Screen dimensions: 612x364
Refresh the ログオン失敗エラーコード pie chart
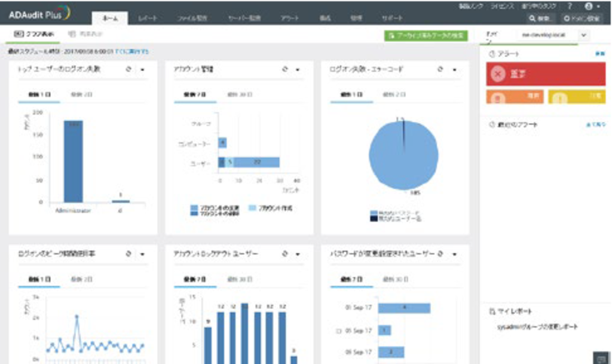coord(440,69)
